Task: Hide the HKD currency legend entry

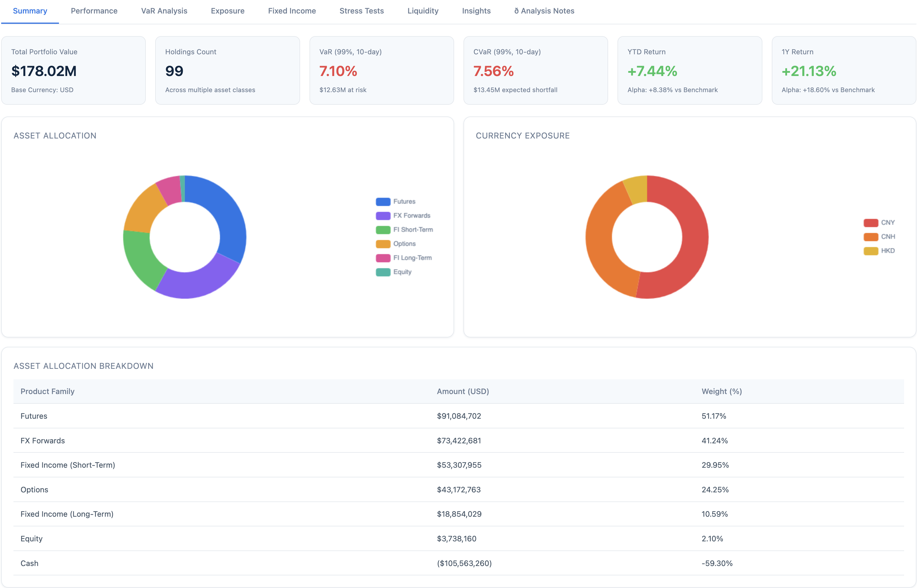Action: pyautogui.click(x=881, y=251)
